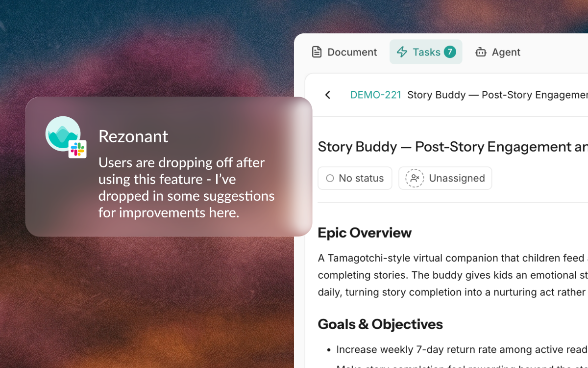Viewport: 588px width, 368px height.
Task: Open the Unassigned assignee dropdown
Action: 445,178
